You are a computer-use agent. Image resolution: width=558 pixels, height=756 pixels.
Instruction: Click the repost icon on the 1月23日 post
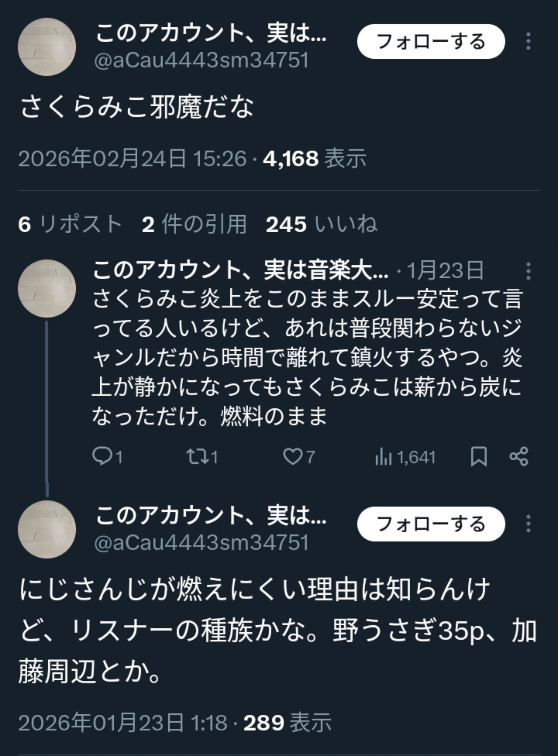coord(196,457)
